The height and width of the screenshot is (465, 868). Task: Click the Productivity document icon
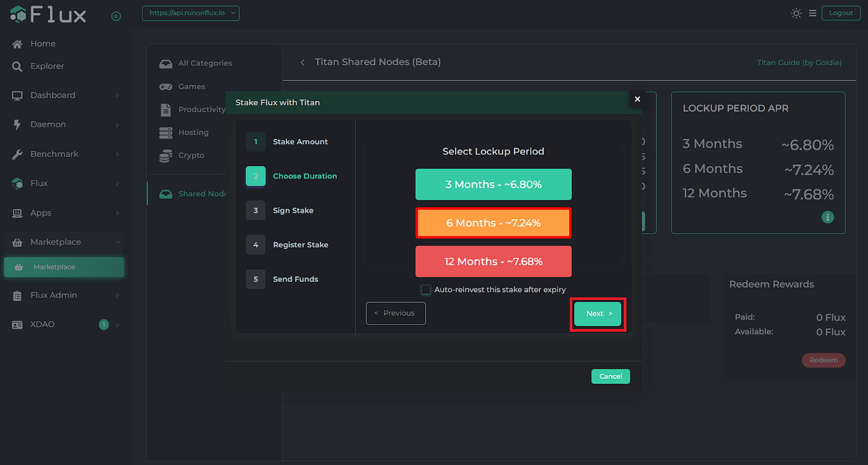click(x=166, y=110)
